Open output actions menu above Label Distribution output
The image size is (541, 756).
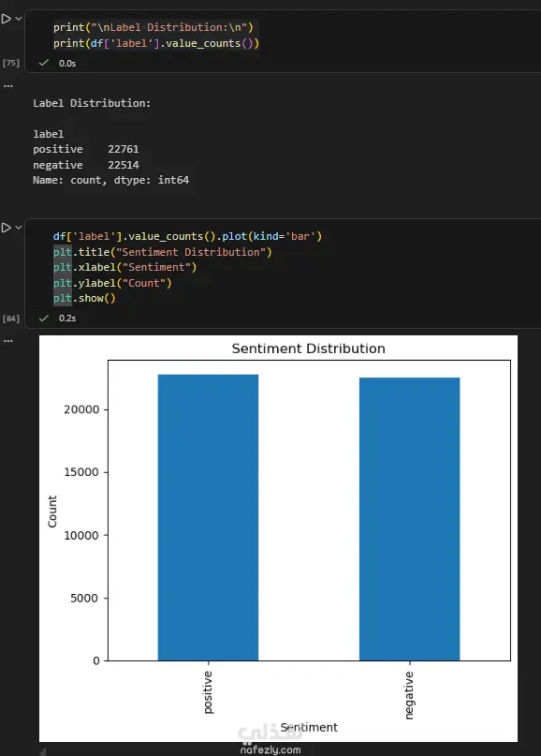tap(8, 86)
